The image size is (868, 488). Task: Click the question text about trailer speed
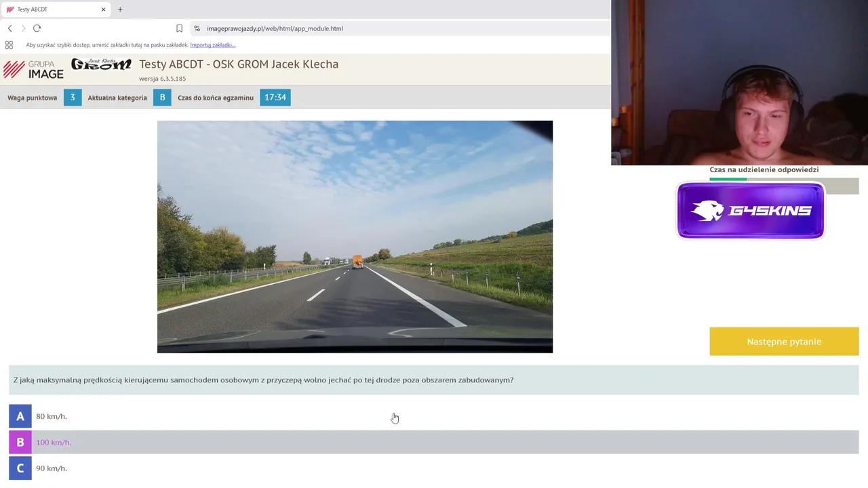pos(264,380)
